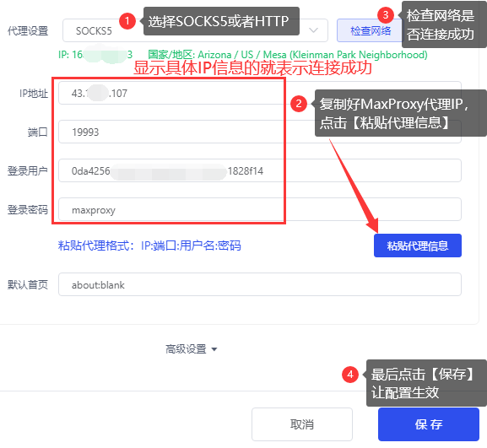Click the 端口 field showing 19993
Screen dimensions: 487x448
pyautogui.click(x=260, y=132)
